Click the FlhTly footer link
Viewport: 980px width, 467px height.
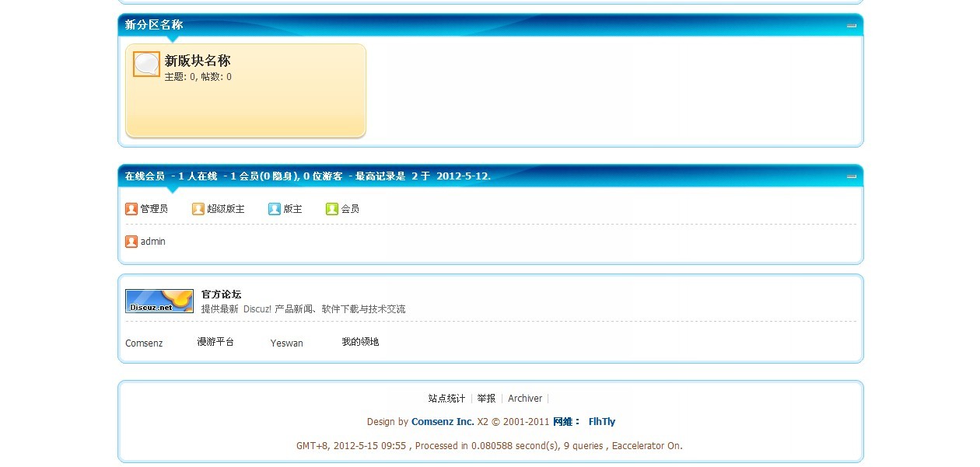[x=602, y=422]
